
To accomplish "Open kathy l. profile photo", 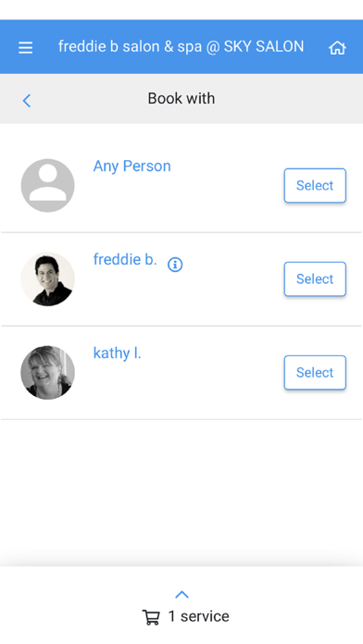I will (47, 373).
